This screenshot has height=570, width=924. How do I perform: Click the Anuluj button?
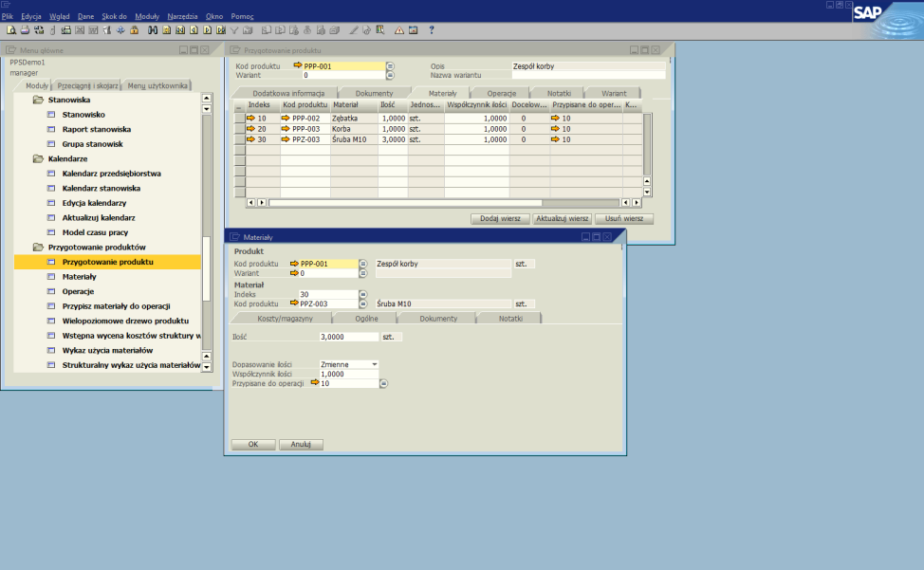point(301,445)
